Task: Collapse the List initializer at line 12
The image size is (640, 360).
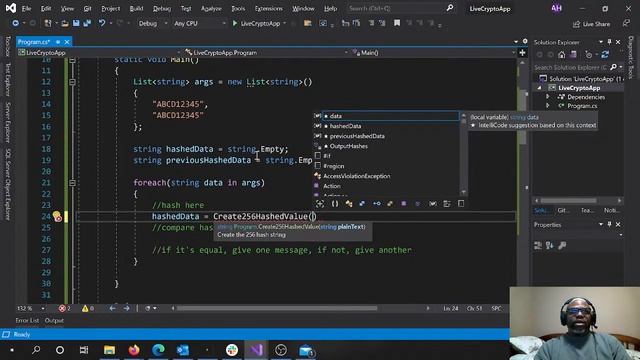Action: click(72, 82)
